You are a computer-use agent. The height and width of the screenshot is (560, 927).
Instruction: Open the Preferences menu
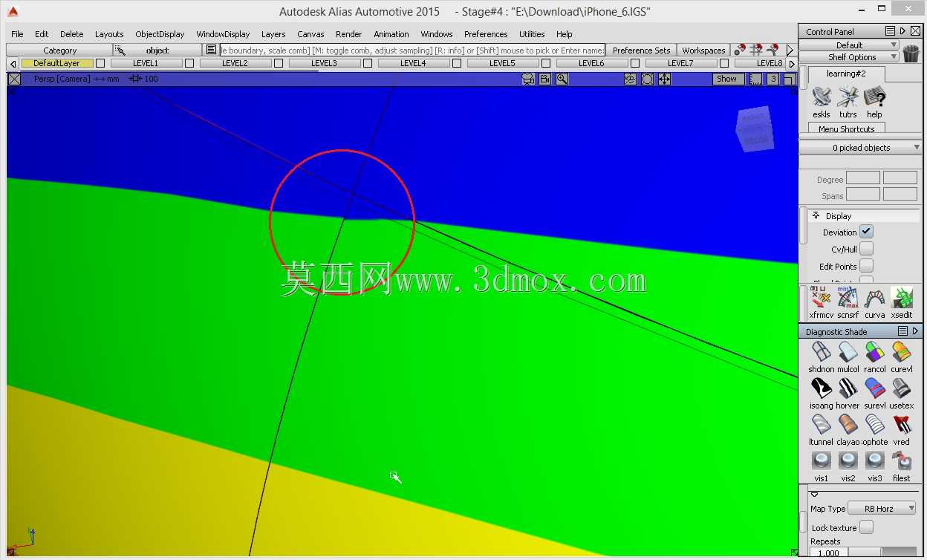[486, 34]
